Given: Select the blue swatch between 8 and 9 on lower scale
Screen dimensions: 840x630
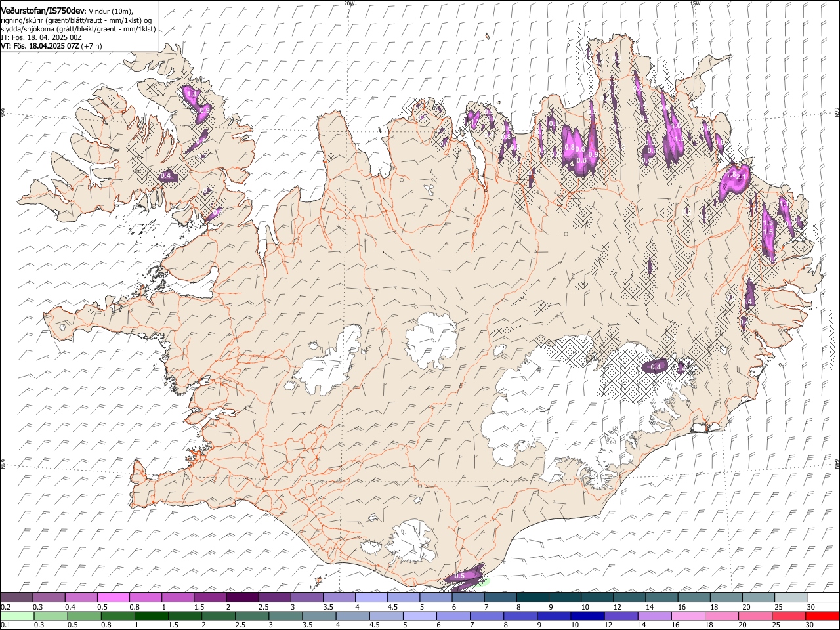Looking at the screenshot, I should click(520, 616).
